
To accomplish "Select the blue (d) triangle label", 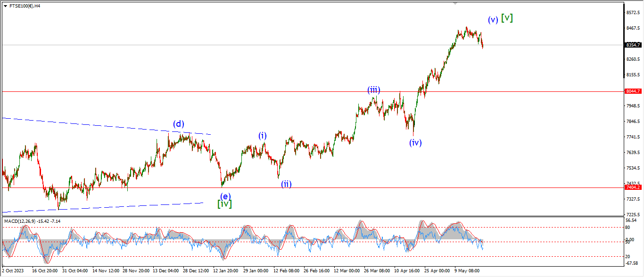I will point(178,124).
